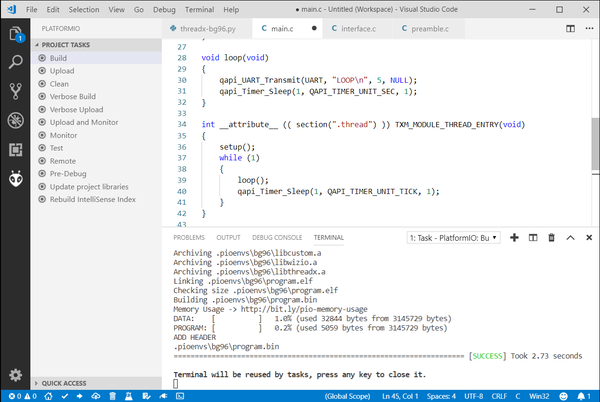
Task: Switch to threadx-bg96.py tab
Action: click(x=207, y=29)
